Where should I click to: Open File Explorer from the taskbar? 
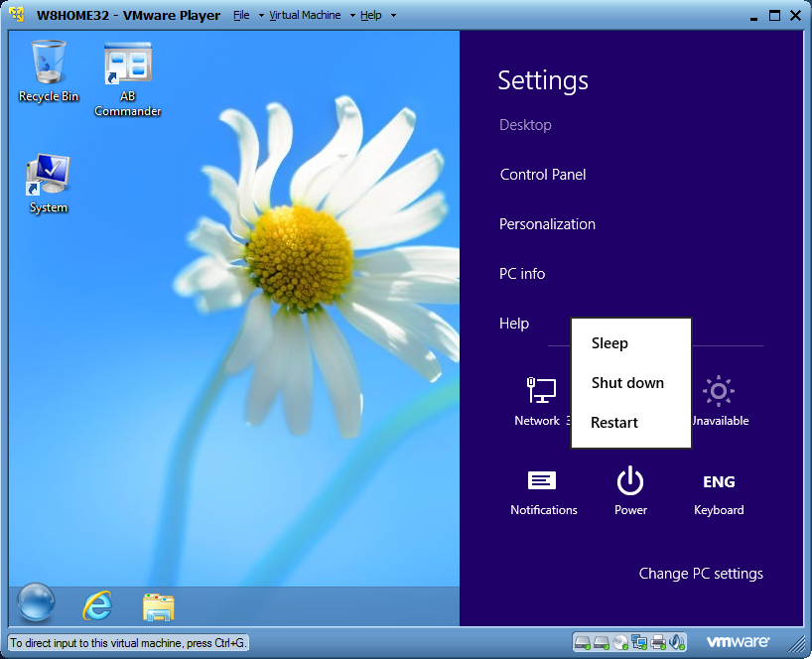[158, 605]
